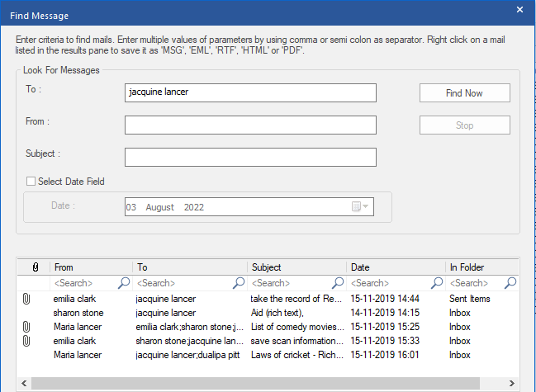Click date '15-11-2019 14:44'

[385, 299]
